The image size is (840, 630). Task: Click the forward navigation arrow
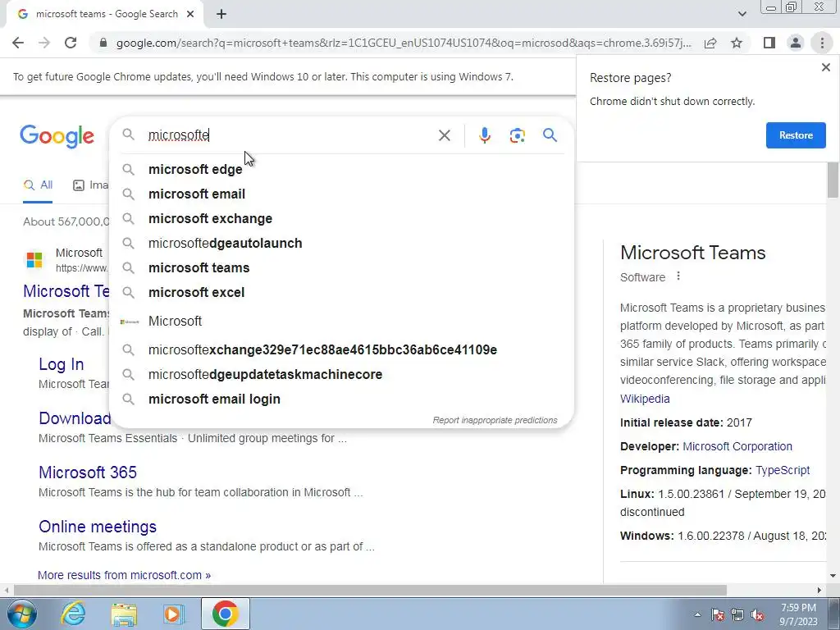tap(44, 43)
